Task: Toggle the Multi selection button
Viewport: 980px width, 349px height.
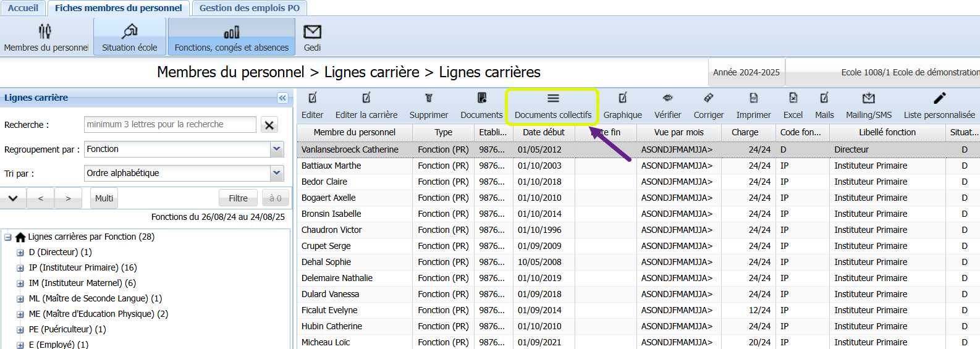Action: click(104, 198)
